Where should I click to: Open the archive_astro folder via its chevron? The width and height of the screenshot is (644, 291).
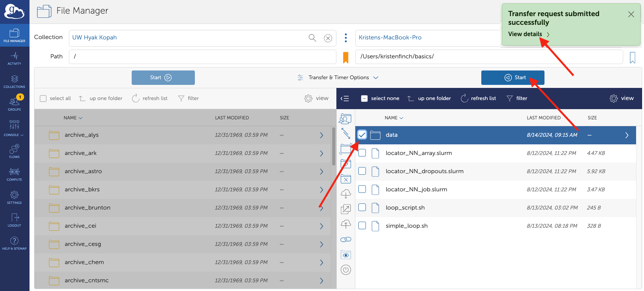(322, 172)
